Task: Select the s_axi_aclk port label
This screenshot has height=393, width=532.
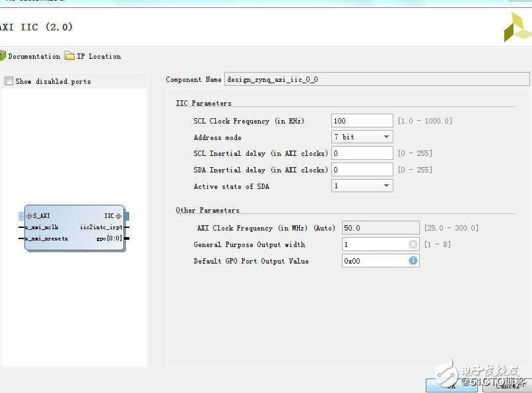Action: pos(42,227)
